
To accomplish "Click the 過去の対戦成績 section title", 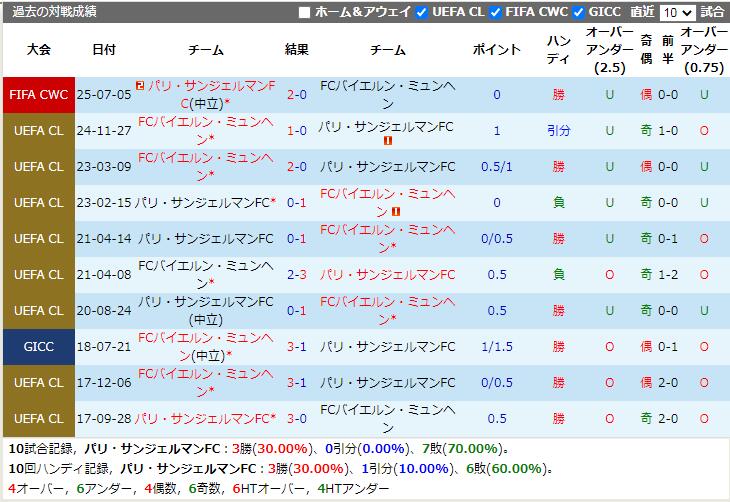I will pyautogui.click(x=55, y=12).
